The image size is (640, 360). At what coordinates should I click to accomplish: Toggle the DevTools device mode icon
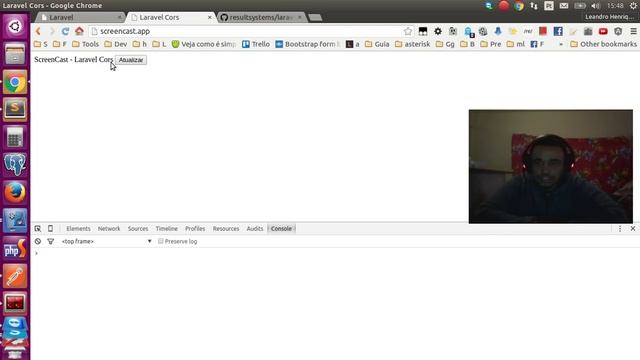(50, 229)
